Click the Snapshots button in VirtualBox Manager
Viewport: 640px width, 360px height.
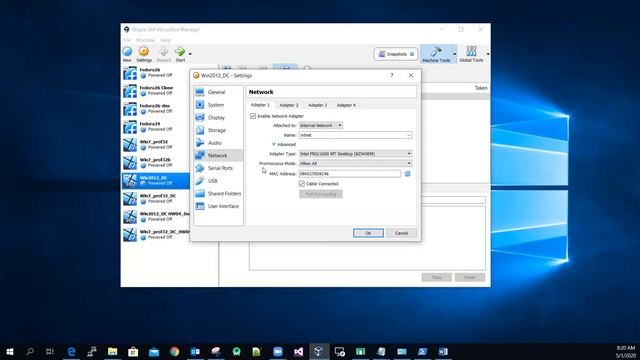coord(396,54)
